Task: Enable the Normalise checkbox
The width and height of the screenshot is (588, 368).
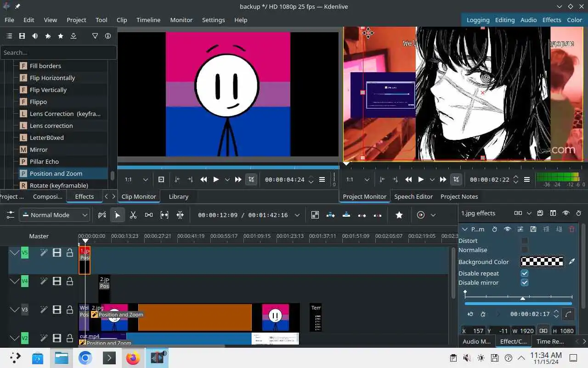Action: point(525,250)
